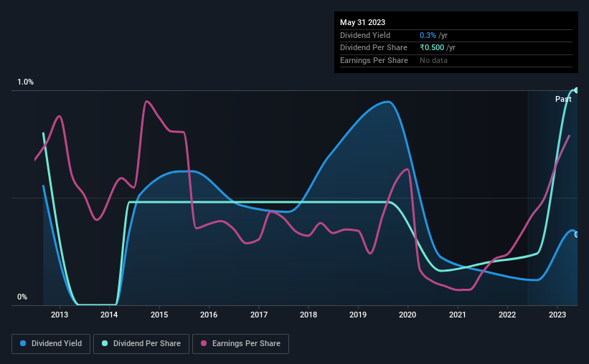Click the blue Dividend Yield legend dot
This screenshot has height=364, width=589.
point(23,343)
